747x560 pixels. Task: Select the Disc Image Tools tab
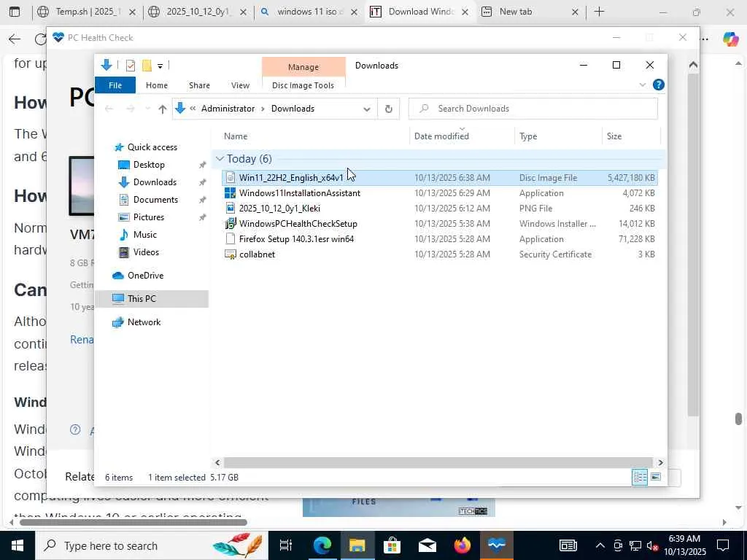point(303,85)
